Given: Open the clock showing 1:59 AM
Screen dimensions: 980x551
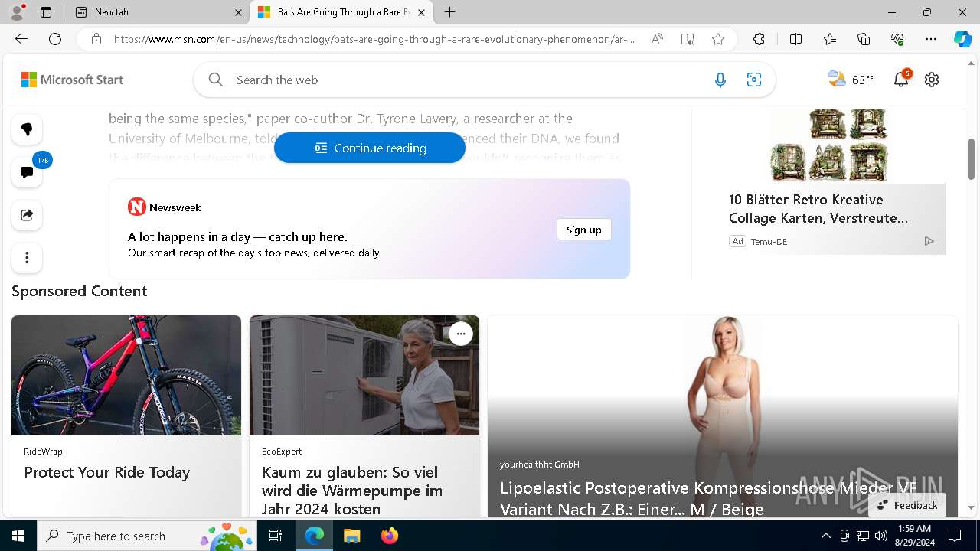Looking at the screenshot, I should point(915,536).
